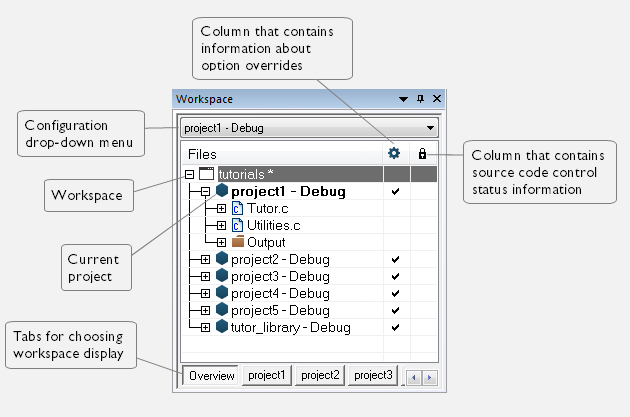The width and height of the screenshot is (630, 417).
Task: Open the project1 - Debug configuration drop-down
Action: click(x=431, y=128)
